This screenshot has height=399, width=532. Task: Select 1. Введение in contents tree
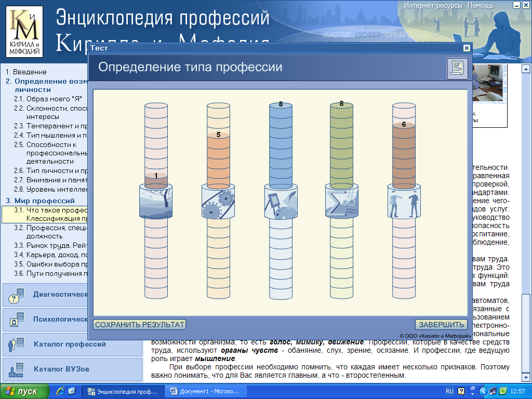pos(26,72)
